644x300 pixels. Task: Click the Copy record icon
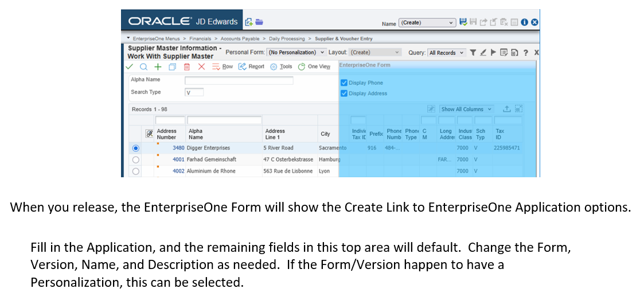coord(172,67)
